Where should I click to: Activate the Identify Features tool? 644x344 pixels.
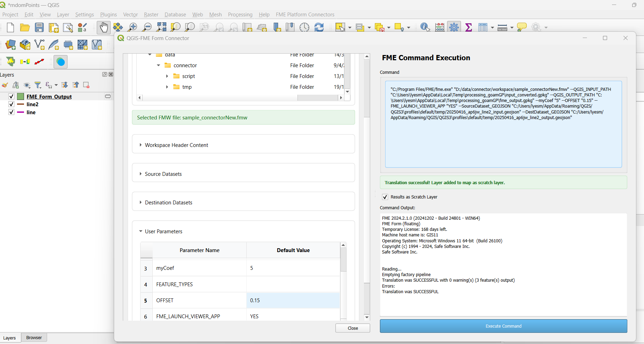click(425, 27)
